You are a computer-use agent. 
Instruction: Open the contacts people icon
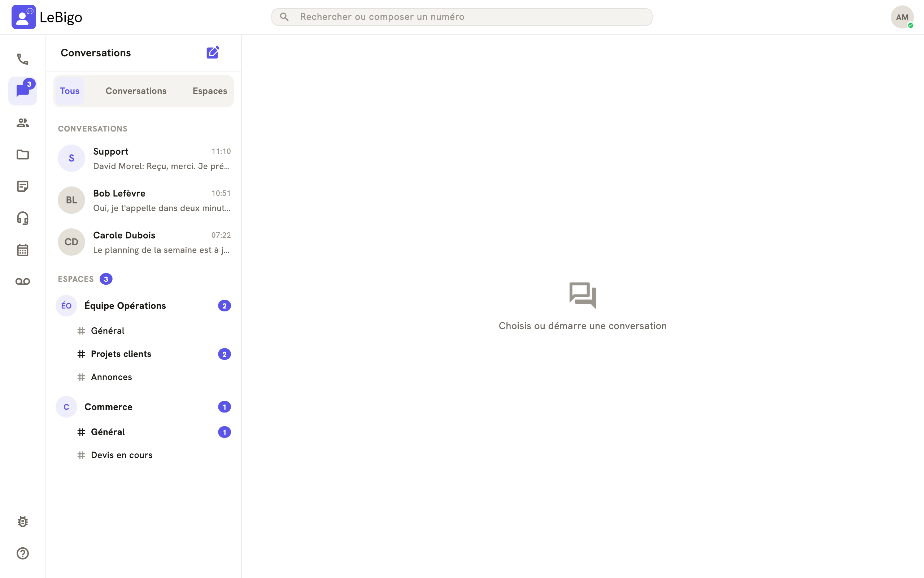point(22,123)
